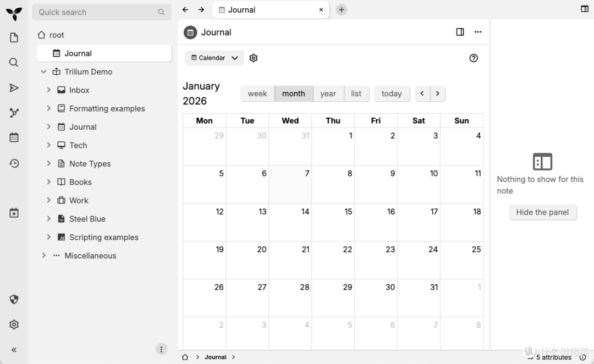594x364 pixels.
Task: Click the split view icon beside note title
Action: tap(460, 32)
